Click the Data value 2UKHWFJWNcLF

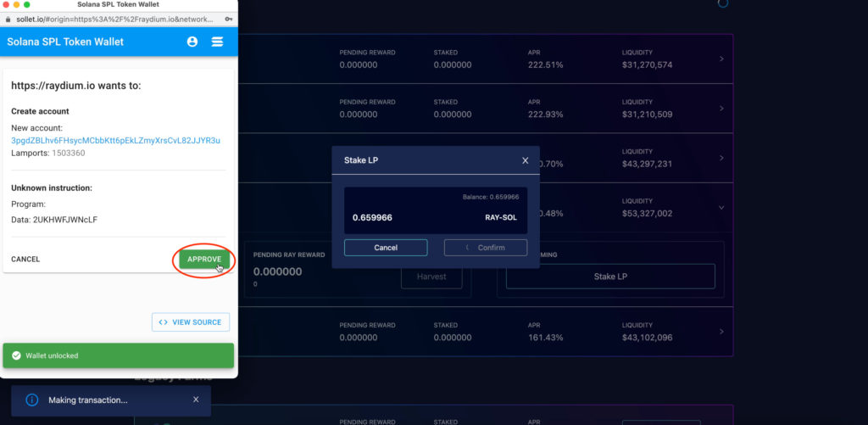(x=65, y=220)
